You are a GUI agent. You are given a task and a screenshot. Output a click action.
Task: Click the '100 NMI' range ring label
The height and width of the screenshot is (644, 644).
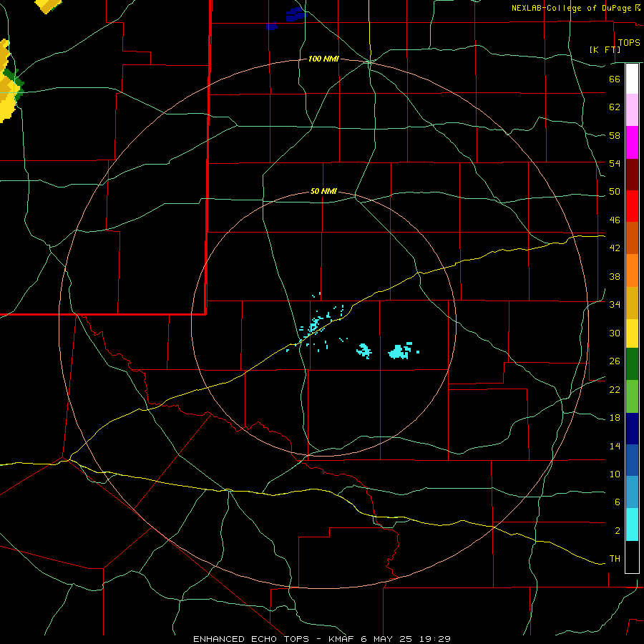[x=323, y=59]
